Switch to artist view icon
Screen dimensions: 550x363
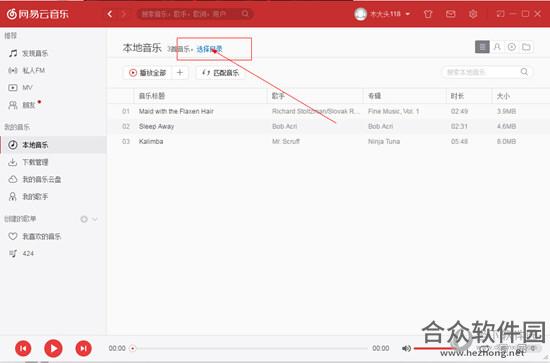tap(497, 47)
